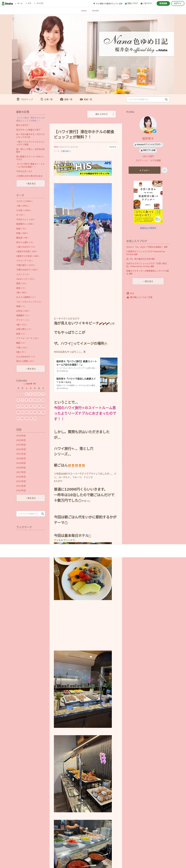Open the three-dot more options button
186x868 pixels.
164,170
